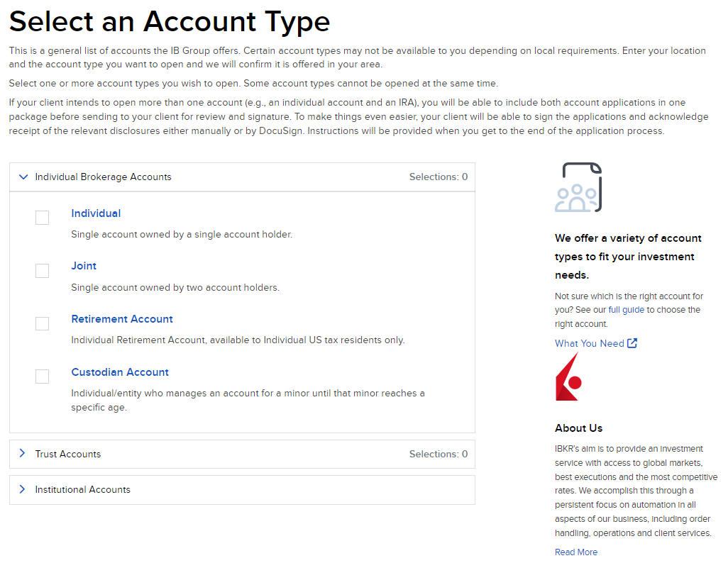Expand the Institutional Accounts section
The image size is (728, 563).
click(22, 489)
